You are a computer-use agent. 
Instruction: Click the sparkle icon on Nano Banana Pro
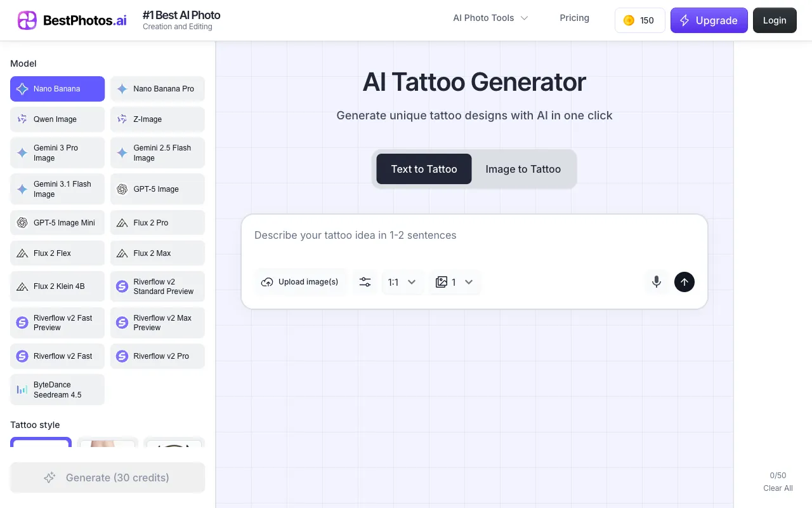(x=122, y=89)
